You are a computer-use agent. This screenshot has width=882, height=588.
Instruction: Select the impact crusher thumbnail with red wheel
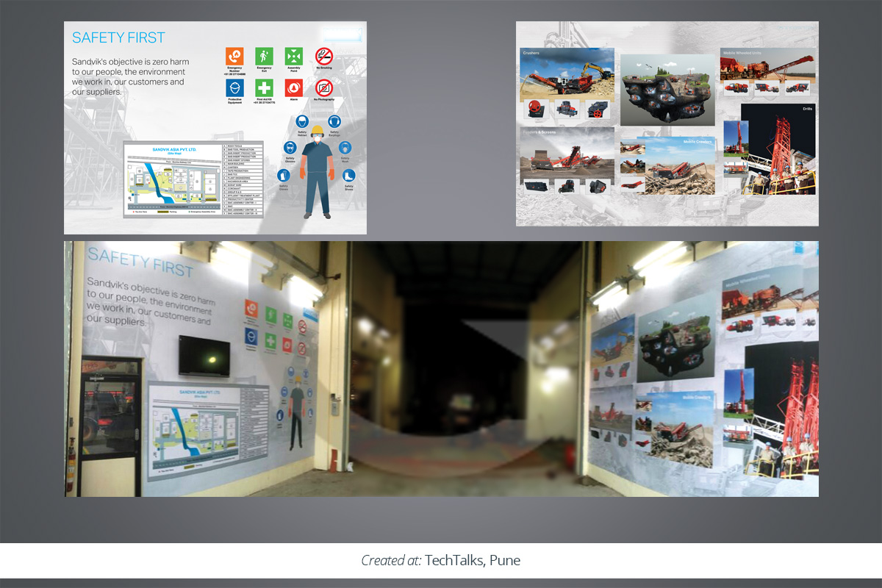pos(598,110)
